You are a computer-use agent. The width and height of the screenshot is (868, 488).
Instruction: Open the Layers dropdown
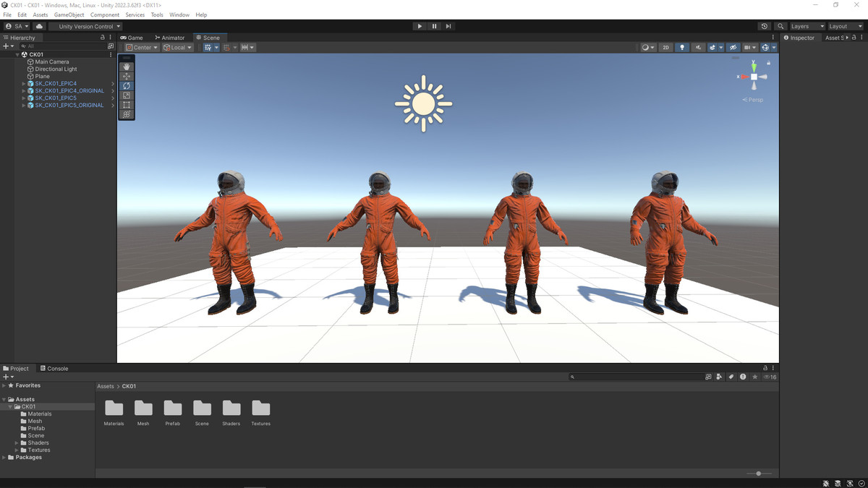point(807,26)
